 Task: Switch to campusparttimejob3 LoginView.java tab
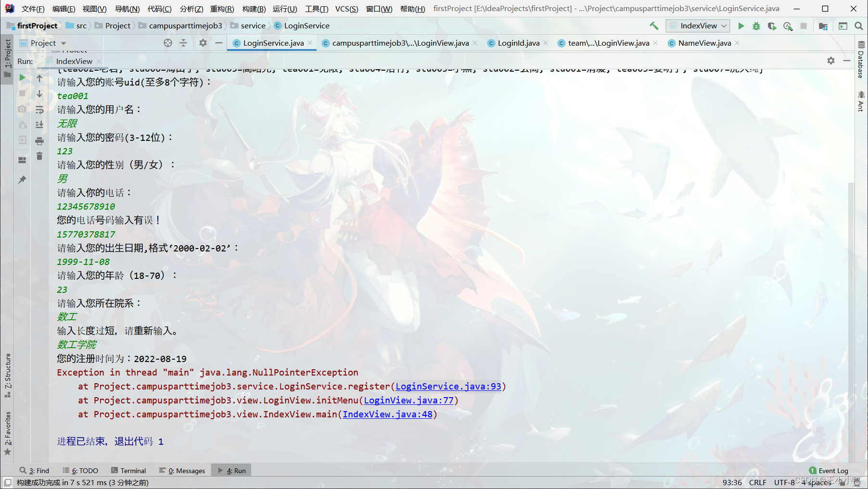(x=400, y=43)
